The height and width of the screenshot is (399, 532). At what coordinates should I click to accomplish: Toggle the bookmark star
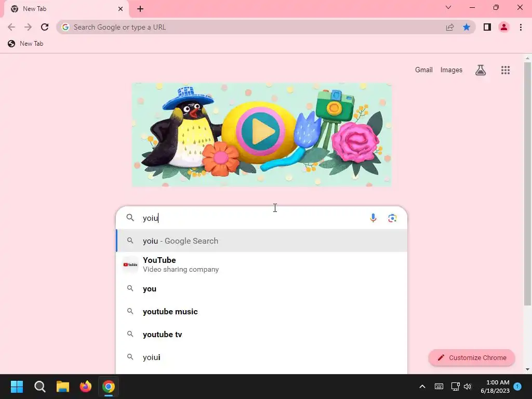click(x=467, y=27)
